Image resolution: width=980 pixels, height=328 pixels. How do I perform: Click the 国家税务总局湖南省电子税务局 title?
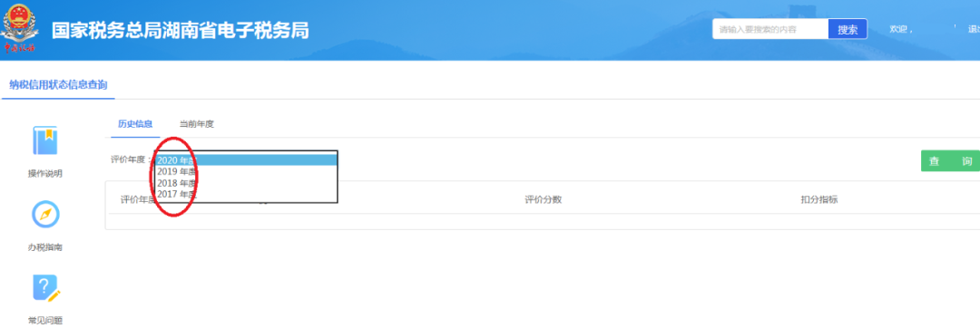pos(180,31)
